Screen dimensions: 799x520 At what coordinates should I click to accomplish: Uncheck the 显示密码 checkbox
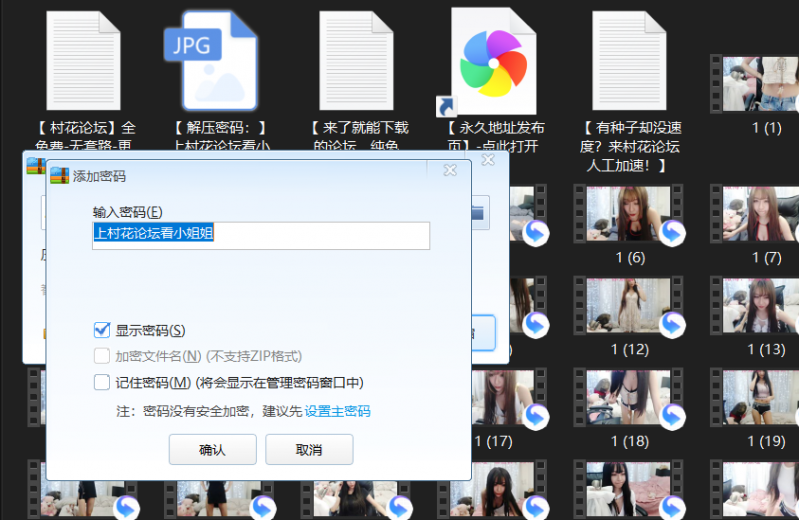pyautogui.click(x=101, y=330)
